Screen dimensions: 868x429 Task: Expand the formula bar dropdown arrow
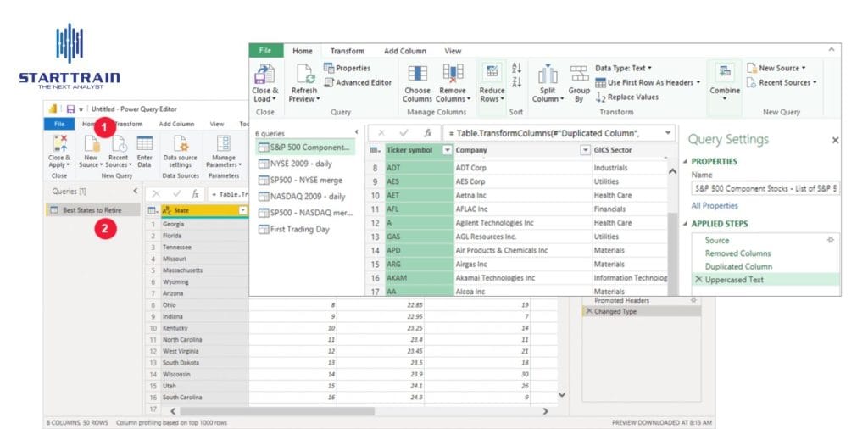668,133
